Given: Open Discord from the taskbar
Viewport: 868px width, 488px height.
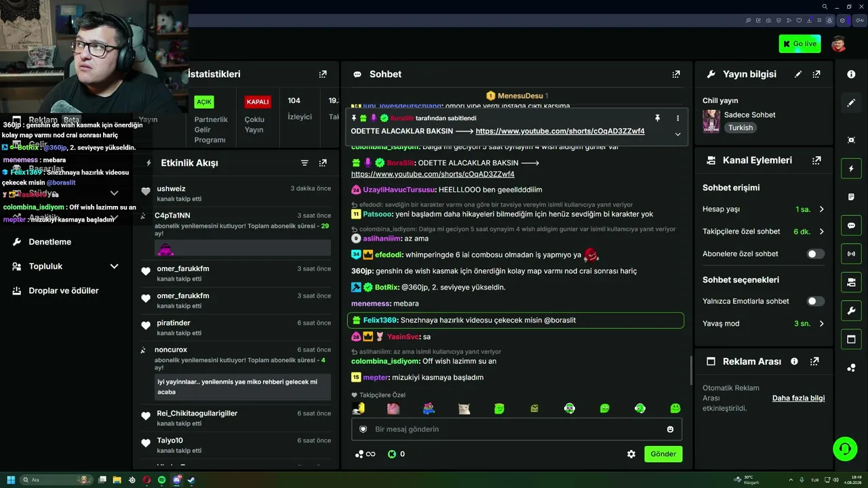Looking at the screenshot, I should (x=177, y=480).
